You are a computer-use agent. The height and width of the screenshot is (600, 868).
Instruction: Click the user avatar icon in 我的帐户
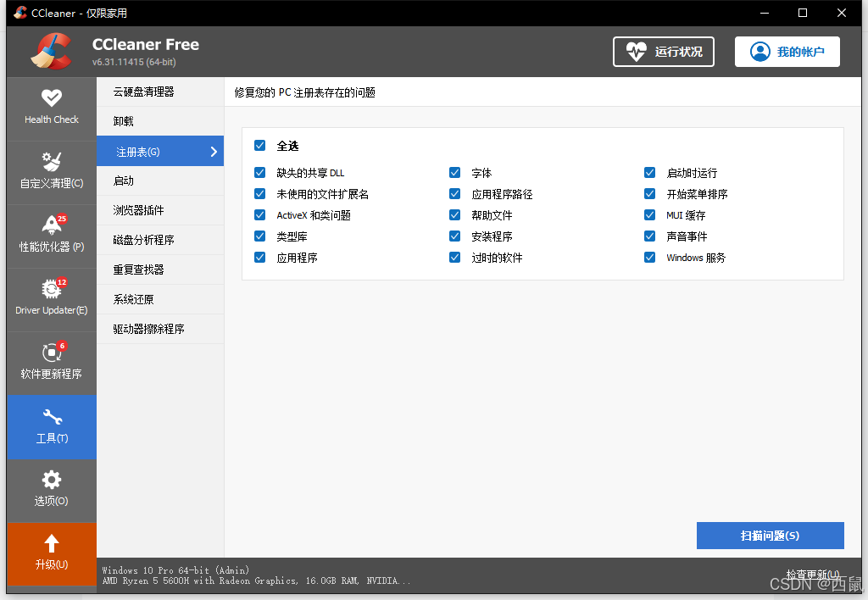pyautogui.click(x=760, y=52)
